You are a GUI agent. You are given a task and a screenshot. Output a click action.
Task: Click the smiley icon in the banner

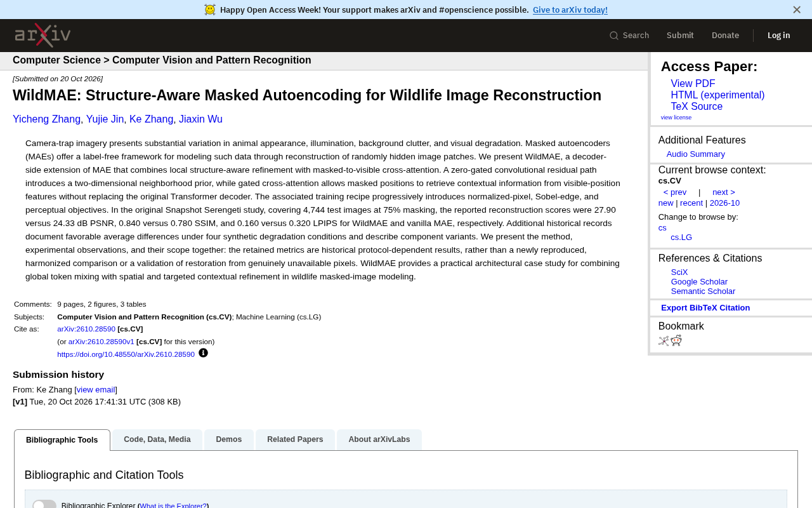pyautogui.click(x=210, y=10)
